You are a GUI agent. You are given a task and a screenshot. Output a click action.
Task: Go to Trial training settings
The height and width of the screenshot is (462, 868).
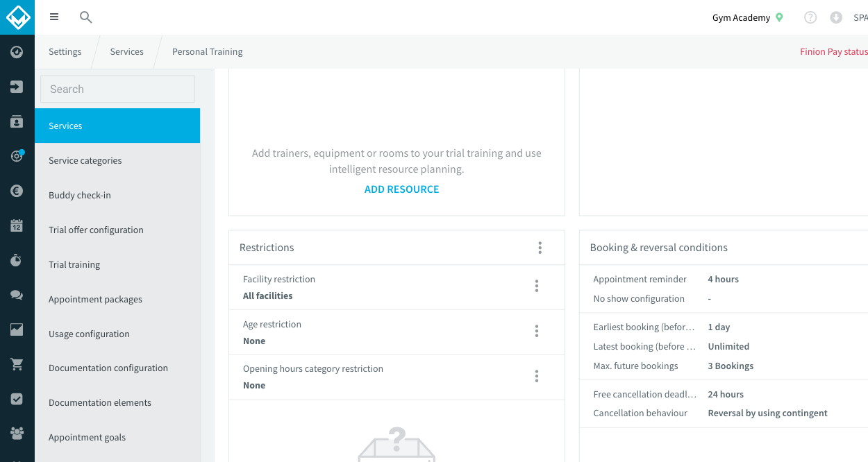[x=117, y=264]
